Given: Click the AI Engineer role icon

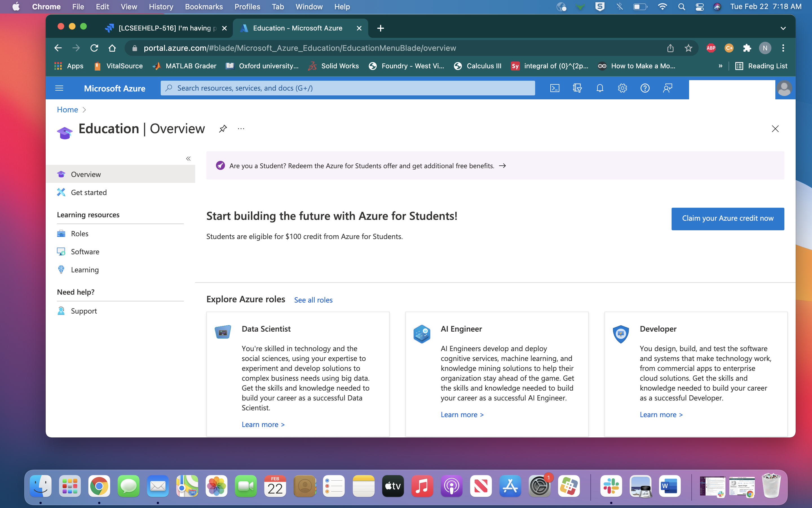Looking at the screenshot, I should (422, 334).
